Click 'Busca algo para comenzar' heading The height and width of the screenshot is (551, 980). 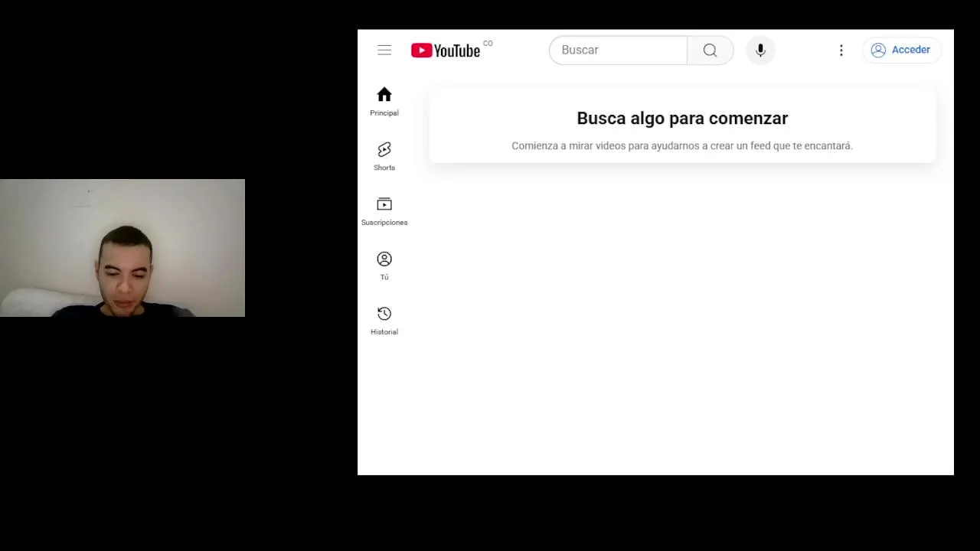pos(682,118)
